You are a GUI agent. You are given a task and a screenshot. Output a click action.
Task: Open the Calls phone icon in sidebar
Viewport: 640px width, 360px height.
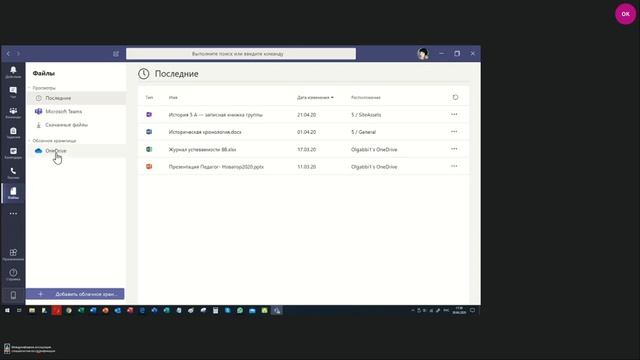13,173
